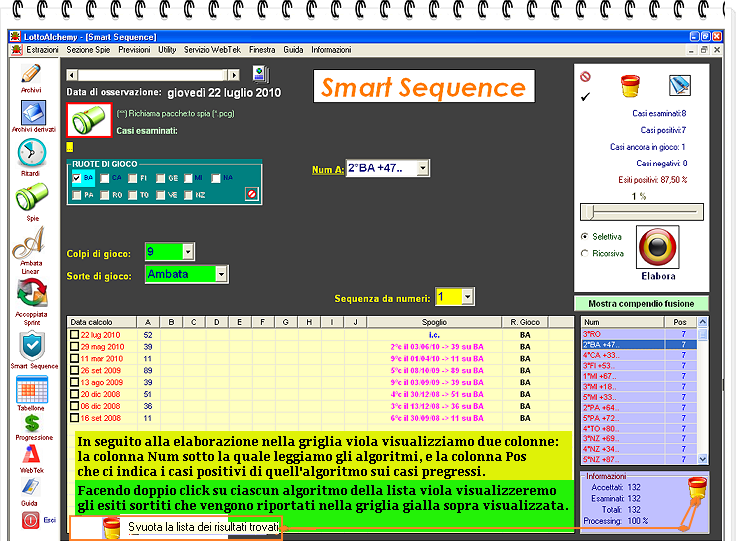Image resolution: width=736 pixels, height=541 pixels.
Task: Open the Progressione dollar icon
Action: [31, 425]
